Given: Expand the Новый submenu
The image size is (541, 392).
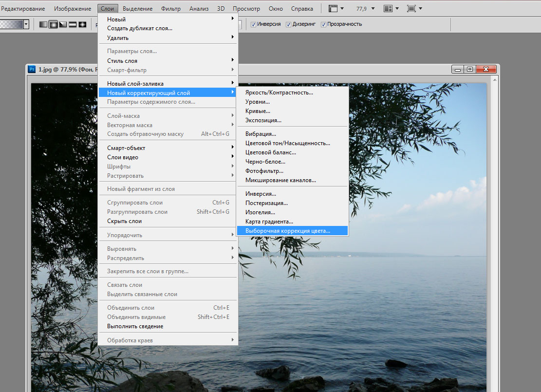Looking at the screenshot, I should [168, 19].
